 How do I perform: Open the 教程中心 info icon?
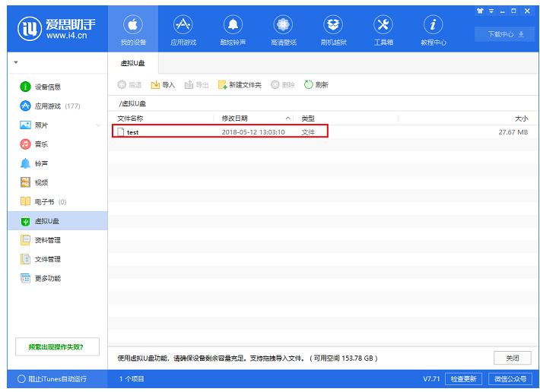point(433,25)
